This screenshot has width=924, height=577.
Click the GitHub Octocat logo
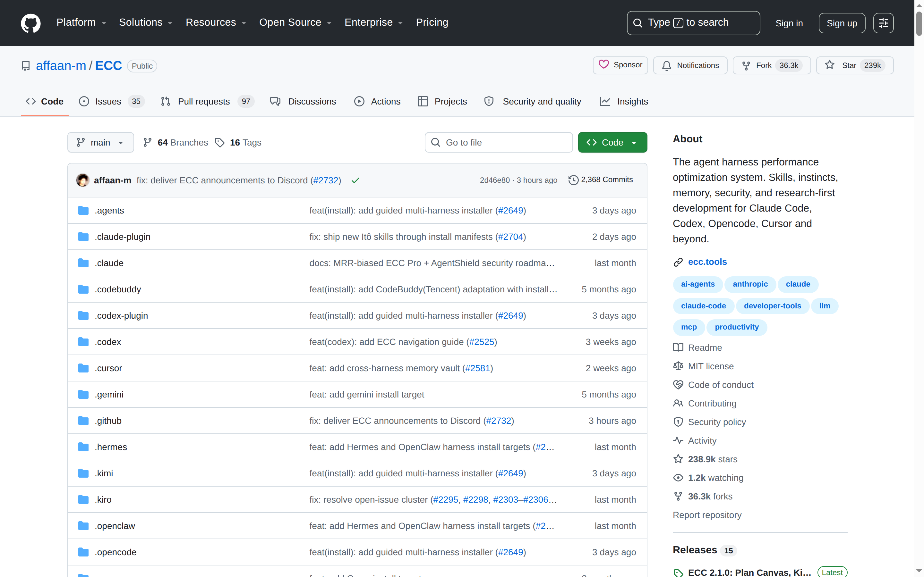coord(30,23)
